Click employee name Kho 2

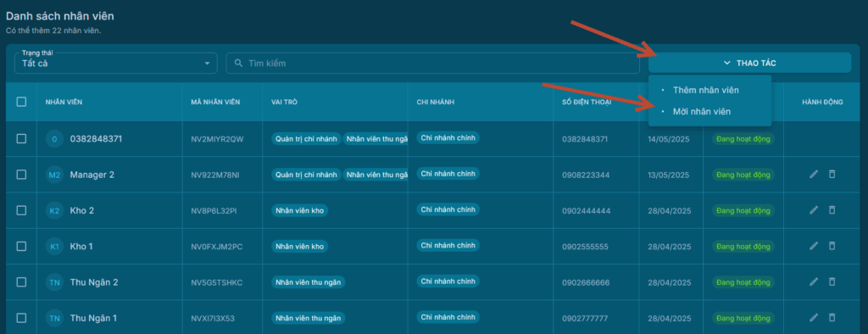(x=82, y=210)
